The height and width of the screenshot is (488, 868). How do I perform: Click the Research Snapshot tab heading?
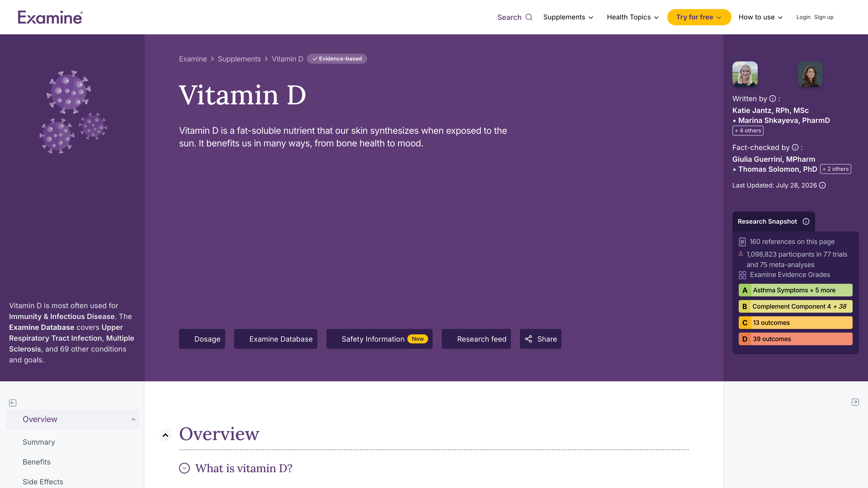coord(767,221)
